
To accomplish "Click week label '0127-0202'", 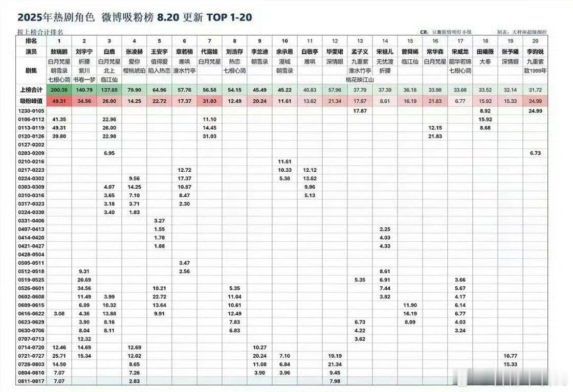I will 31,145.
